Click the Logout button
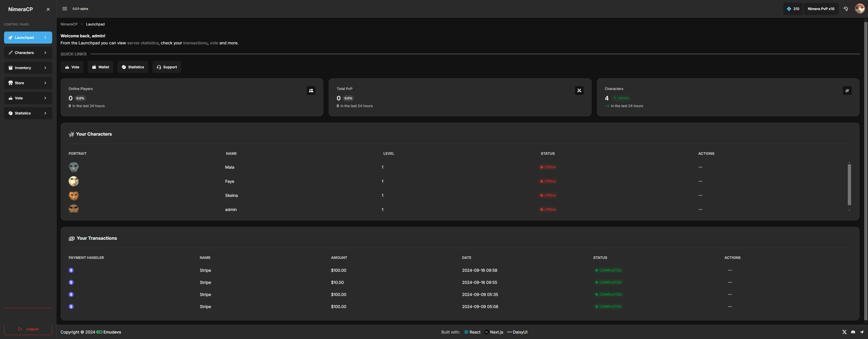 [28, 329]
